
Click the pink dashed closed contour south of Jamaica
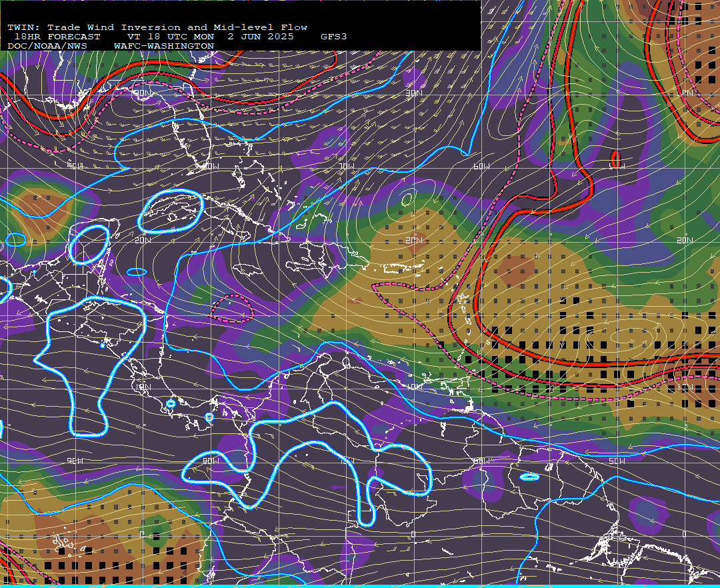coord(232,309)
